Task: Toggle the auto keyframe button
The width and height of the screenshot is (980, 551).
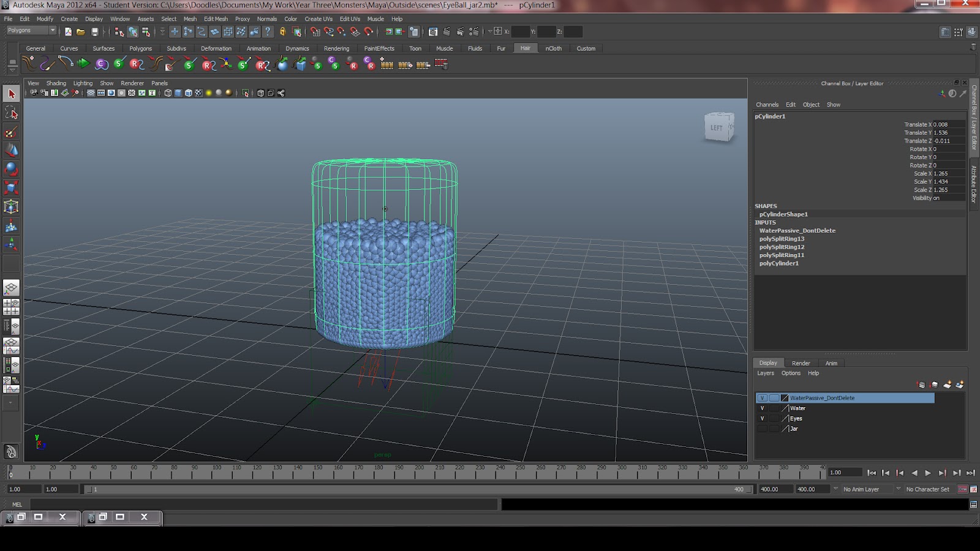Action: coord(962,489)
